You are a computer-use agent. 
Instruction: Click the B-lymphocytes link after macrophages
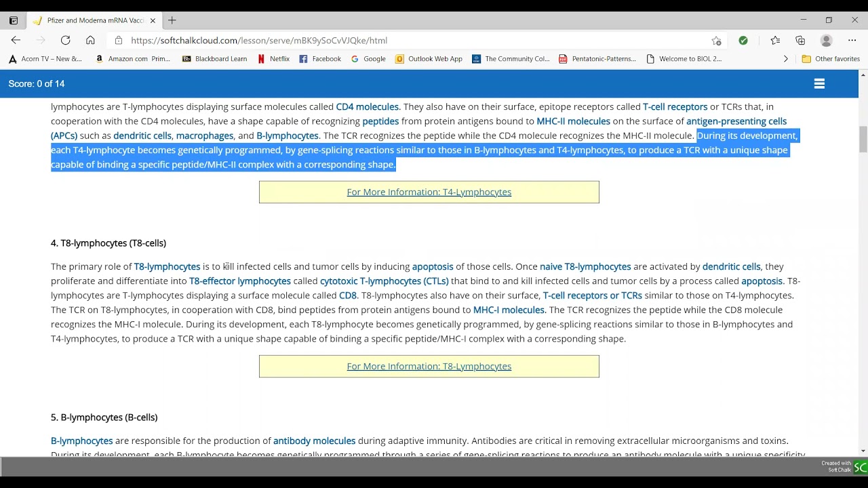(288, 136)
